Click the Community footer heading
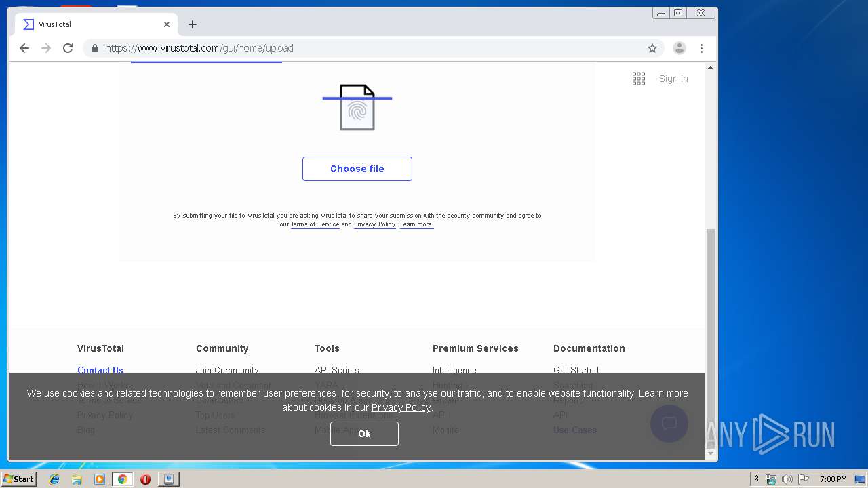Viewport: 868px width, 488px height. [222, 348]
